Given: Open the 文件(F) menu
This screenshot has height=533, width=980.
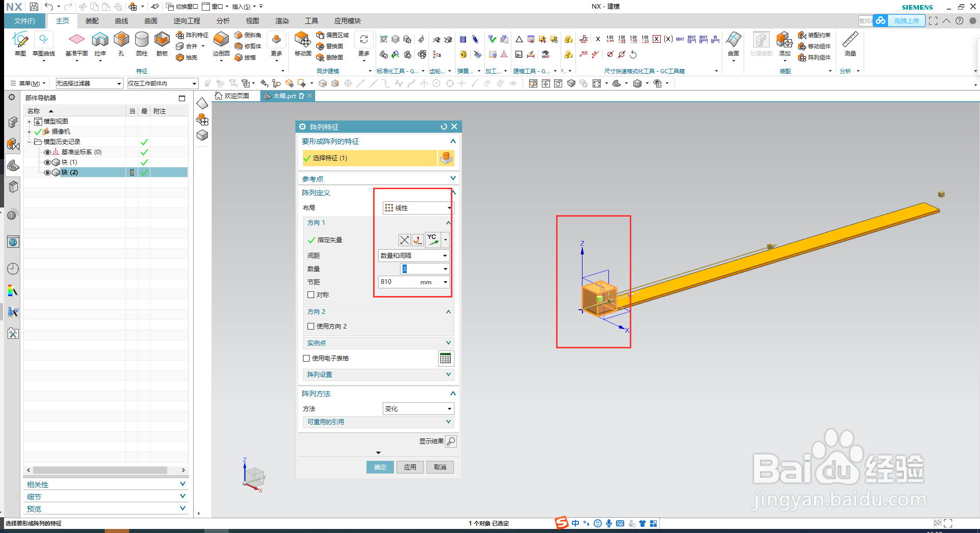Looking at the screenshot, I should (x=24, y=21).
